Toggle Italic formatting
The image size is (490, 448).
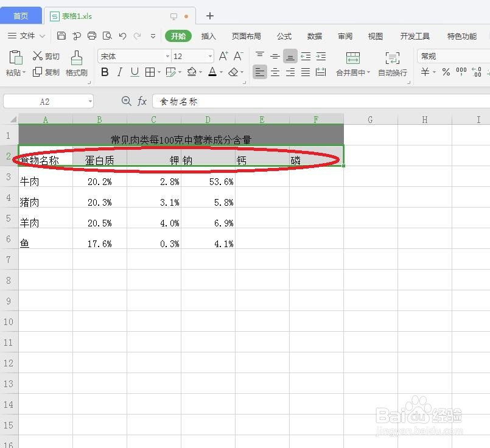(120, 72)
